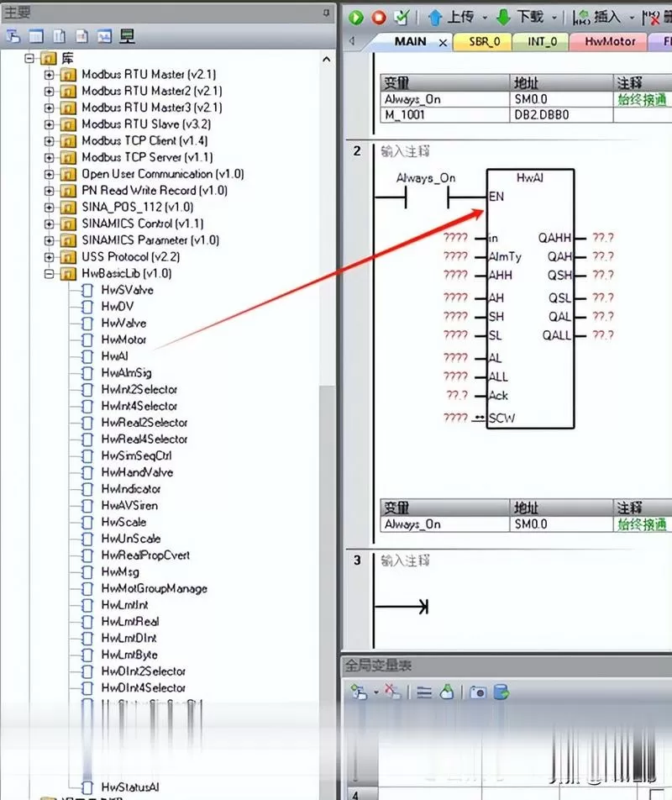
Task: Click the red Stop PLC button
Action: tap(379, 18)
